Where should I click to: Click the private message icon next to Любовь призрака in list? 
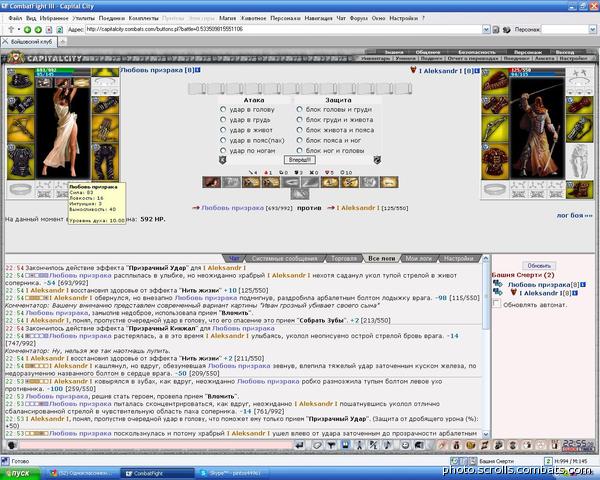coord(497,284)
